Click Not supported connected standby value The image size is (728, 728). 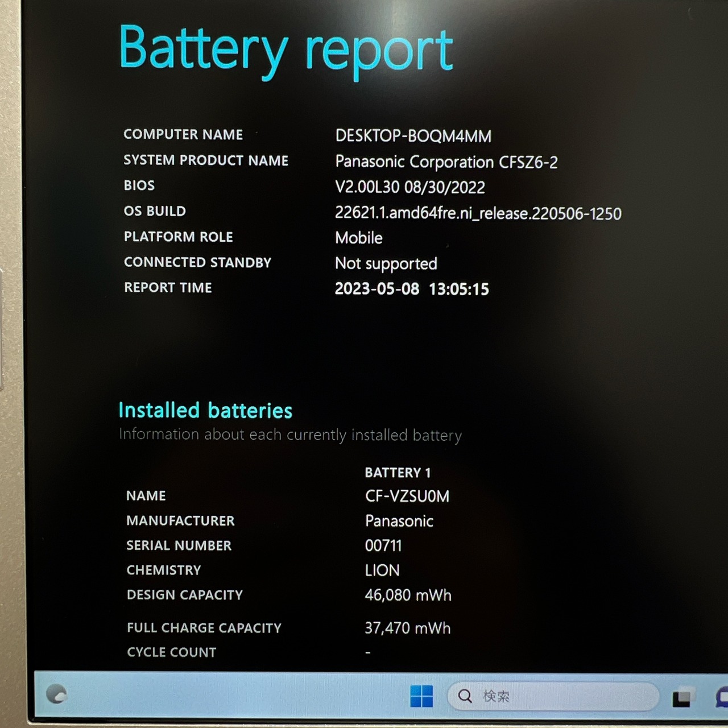point(386,263)
